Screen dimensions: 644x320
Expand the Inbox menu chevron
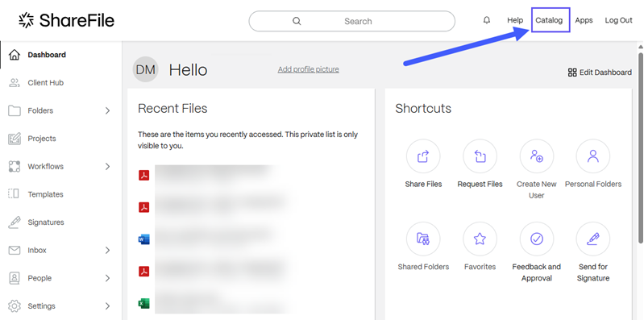coord(107,250)
